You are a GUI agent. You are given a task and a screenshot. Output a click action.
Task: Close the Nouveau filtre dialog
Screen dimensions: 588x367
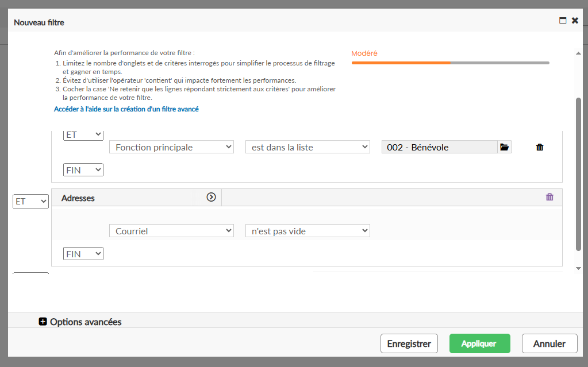(x=575, y=20)
